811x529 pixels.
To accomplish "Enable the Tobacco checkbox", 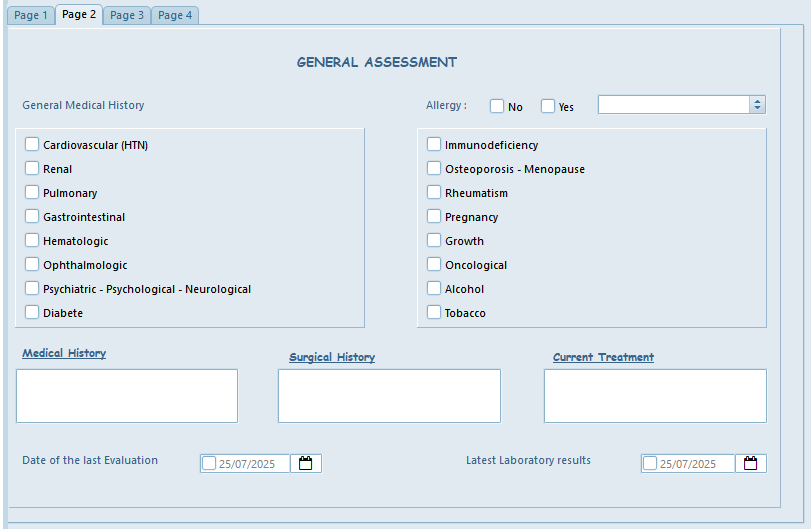I will (x=434, y=313).
